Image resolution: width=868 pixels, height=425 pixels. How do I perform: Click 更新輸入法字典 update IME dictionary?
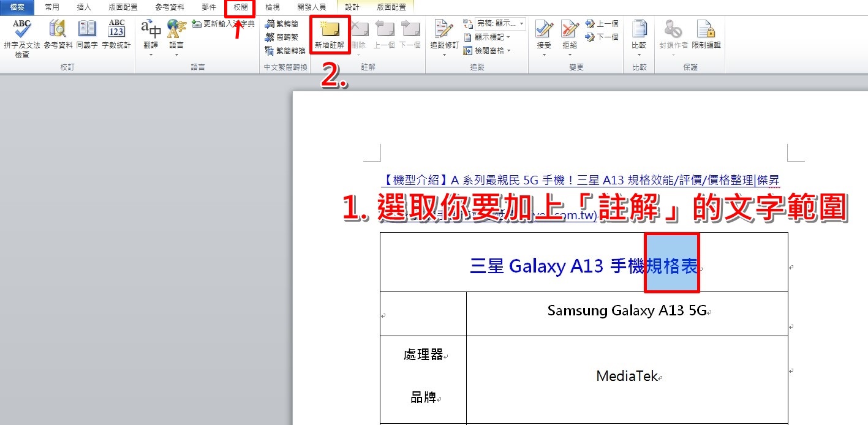tap(223, 23)
